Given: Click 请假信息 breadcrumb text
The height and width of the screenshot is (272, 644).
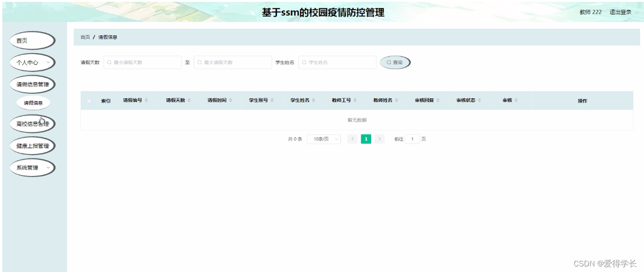Looking at the screenshot, I should click(108, 37).
